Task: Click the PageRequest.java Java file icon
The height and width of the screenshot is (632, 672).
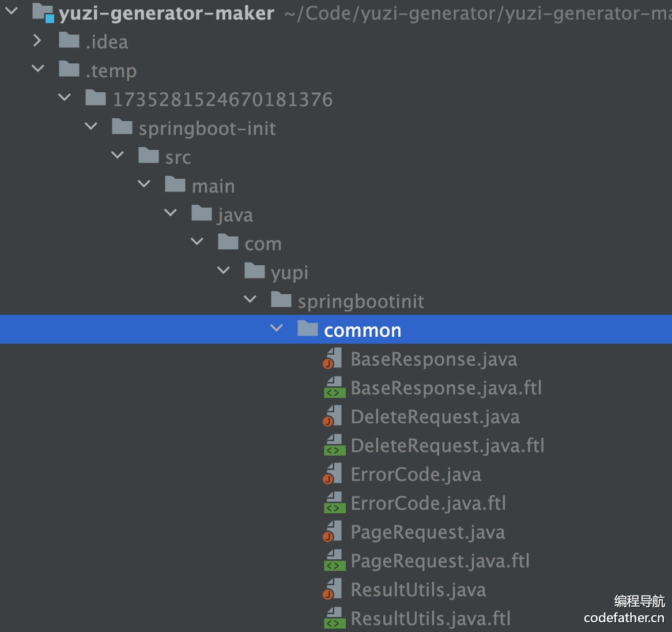Action: coord(333,532)
